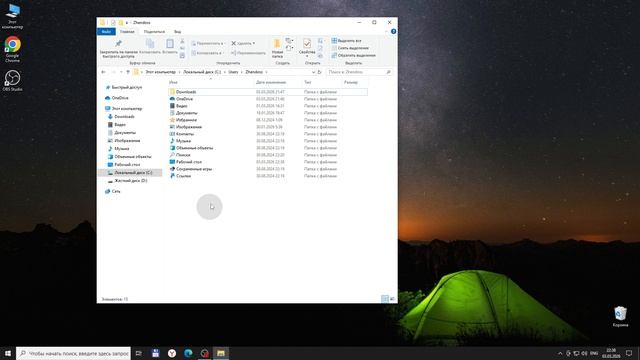Sort by the Имя (Name) column header
The height and width of the screenshot is (360, 640).
click(173, 82)
